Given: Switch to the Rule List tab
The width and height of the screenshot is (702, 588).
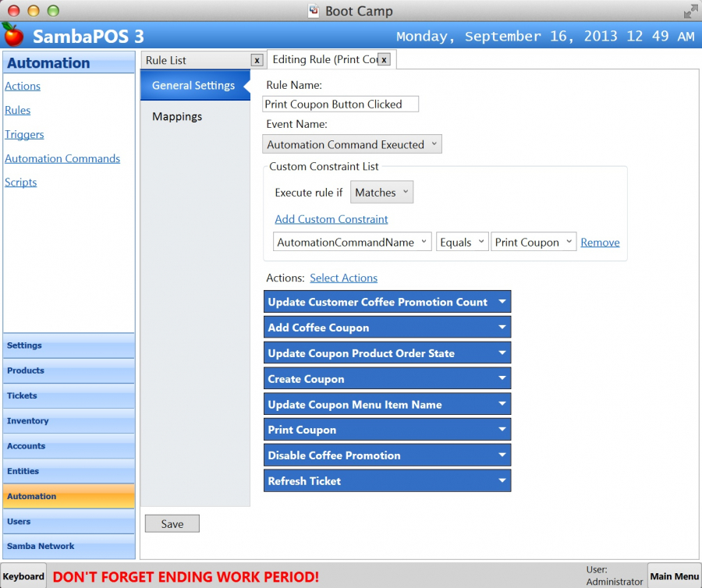Looking at the screenshot, I should [x=195, y=60].
